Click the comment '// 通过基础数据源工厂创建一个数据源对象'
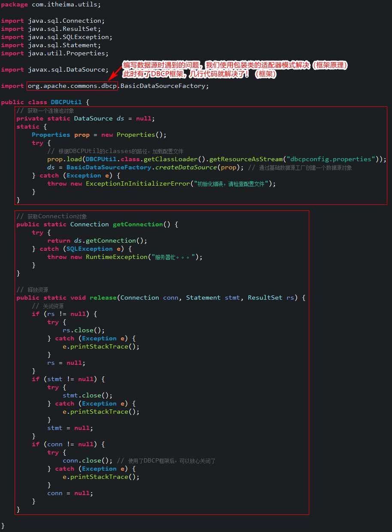The height and width of the screenshot is (532, 392). (x=300, y=168)
